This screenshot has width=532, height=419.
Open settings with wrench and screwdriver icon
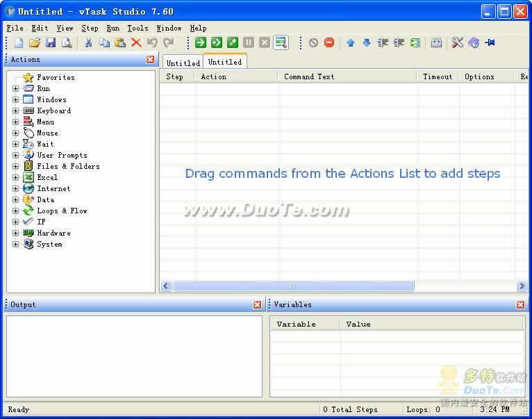[458, 43]
